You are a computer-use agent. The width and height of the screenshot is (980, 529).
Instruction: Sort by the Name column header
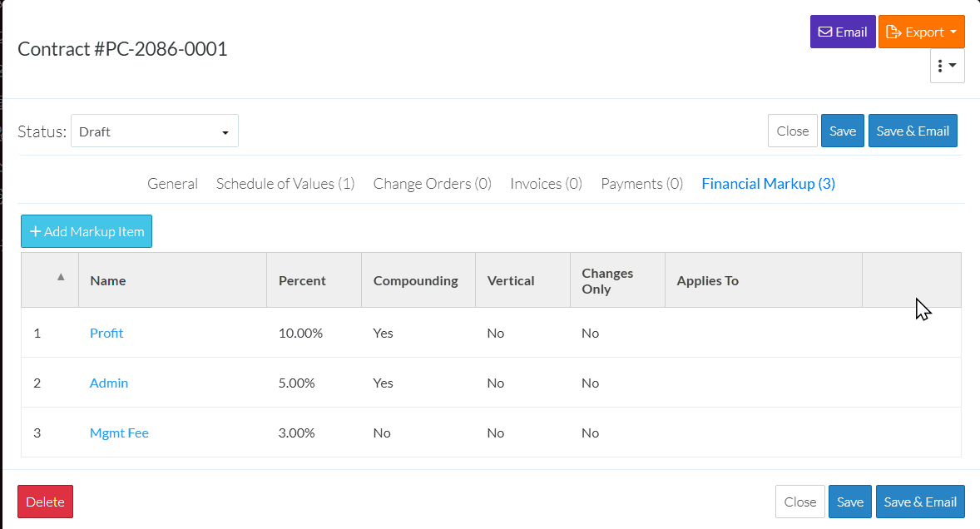click(108, 280)
